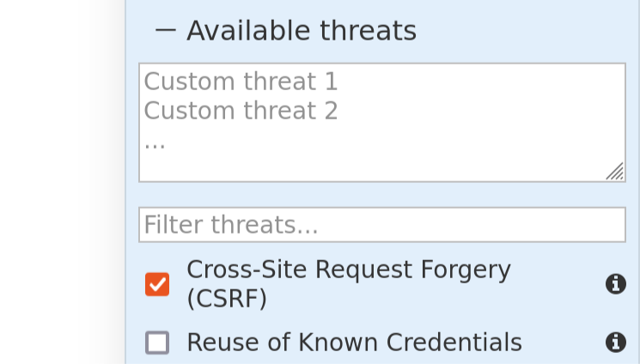640x364 pixels.
Task: Click the text area resize handle
Action: click(x=615, y=173)
